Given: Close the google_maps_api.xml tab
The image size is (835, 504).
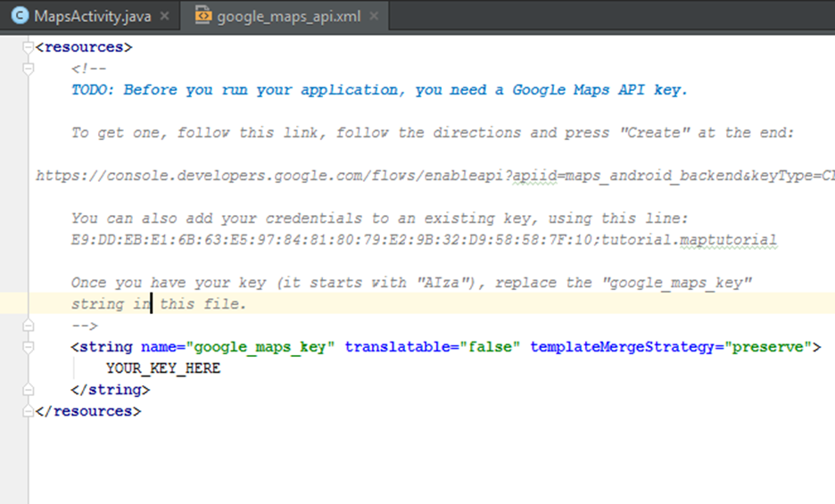Looking at the screenshot, I should click(x=375, y=16).
